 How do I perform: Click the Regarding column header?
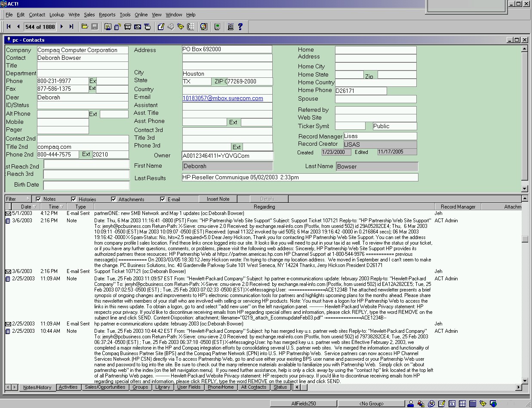coord(264,207)
